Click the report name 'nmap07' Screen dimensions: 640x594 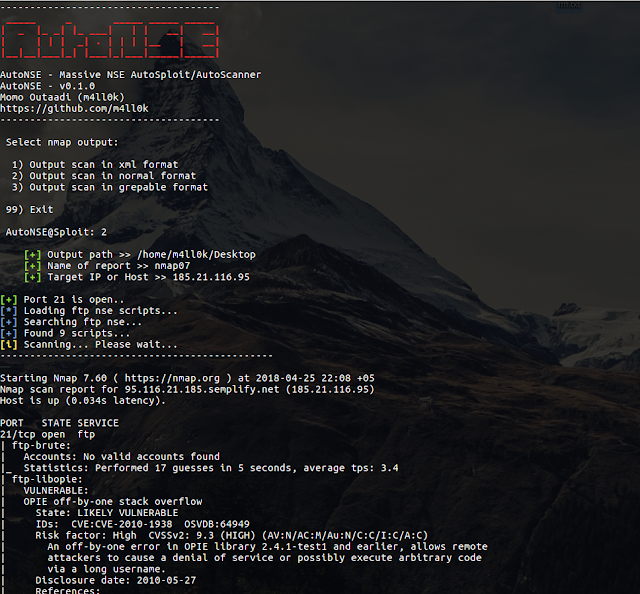pyautogui.click(x=172, y=266)
